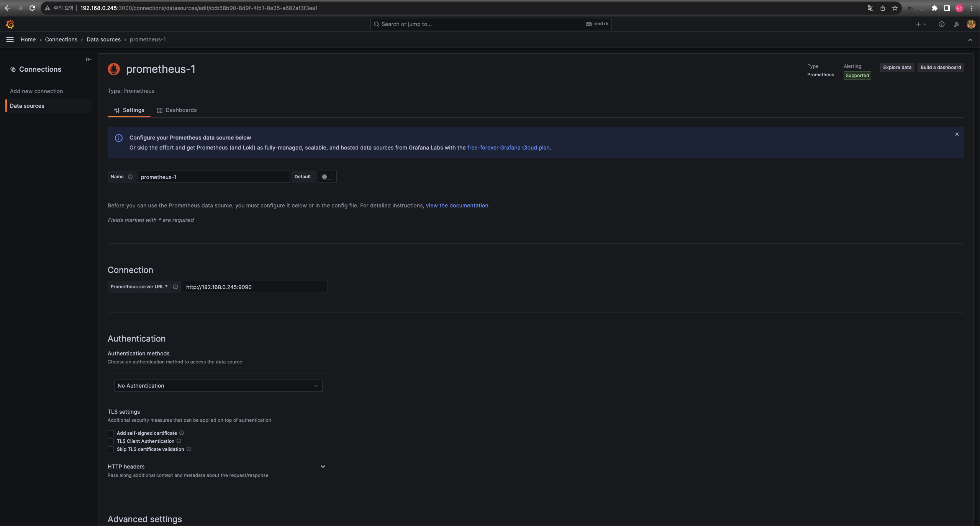The image size is (980, 526).
Task: Click the Connections icon in sidebar
Action: 13,69
